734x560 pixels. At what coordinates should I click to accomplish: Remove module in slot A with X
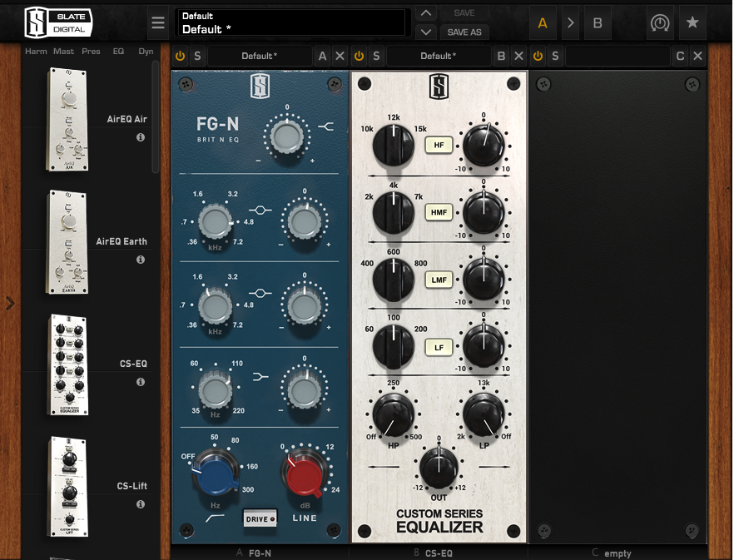pyautogui.click(x=340, y=57)
